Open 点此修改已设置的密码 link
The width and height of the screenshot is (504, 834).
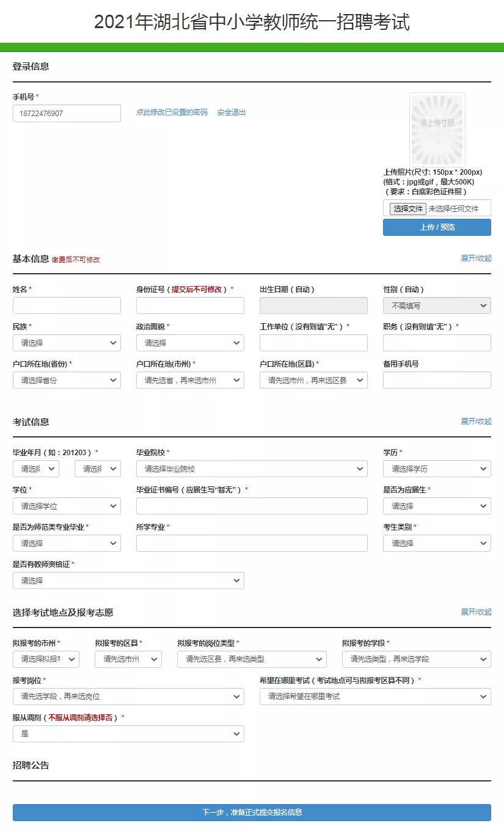click(172, 112)
